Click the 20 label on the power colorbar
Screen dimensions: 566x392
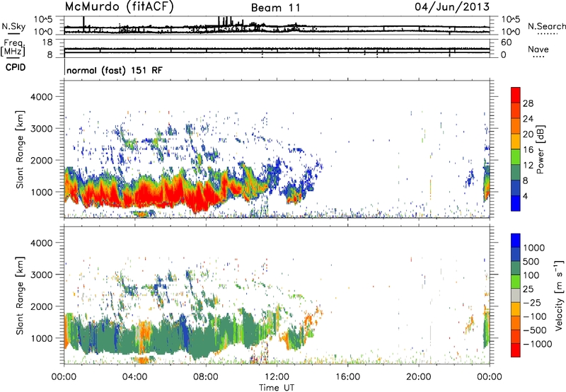(528, 134)
